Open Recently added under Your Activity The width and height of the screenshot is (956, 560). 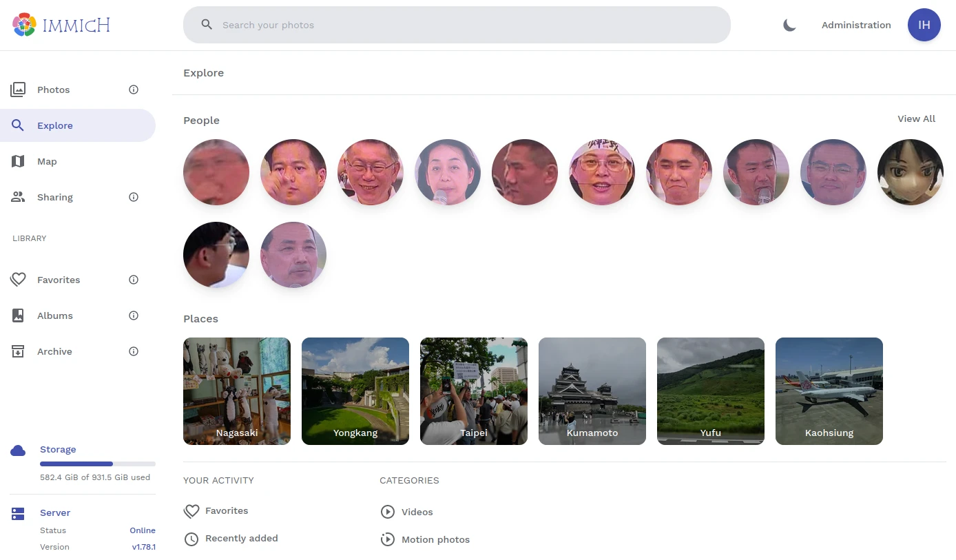pos(241,539)
